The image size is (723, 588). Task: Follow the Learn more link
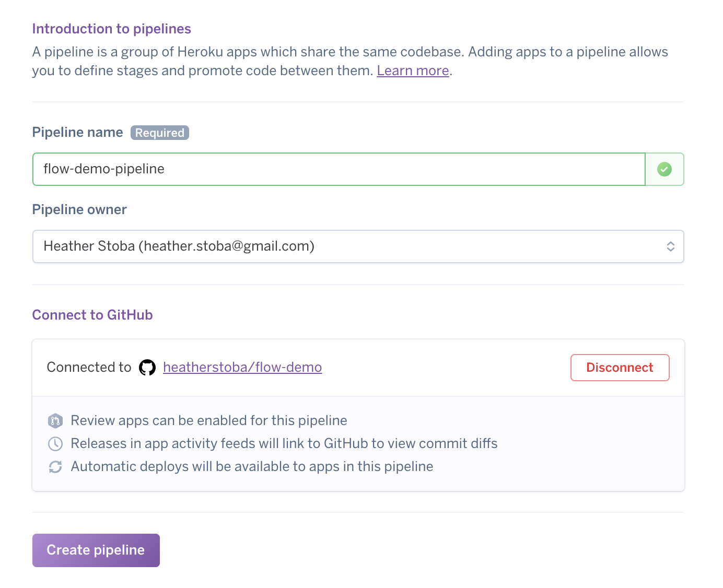point(413,70)
